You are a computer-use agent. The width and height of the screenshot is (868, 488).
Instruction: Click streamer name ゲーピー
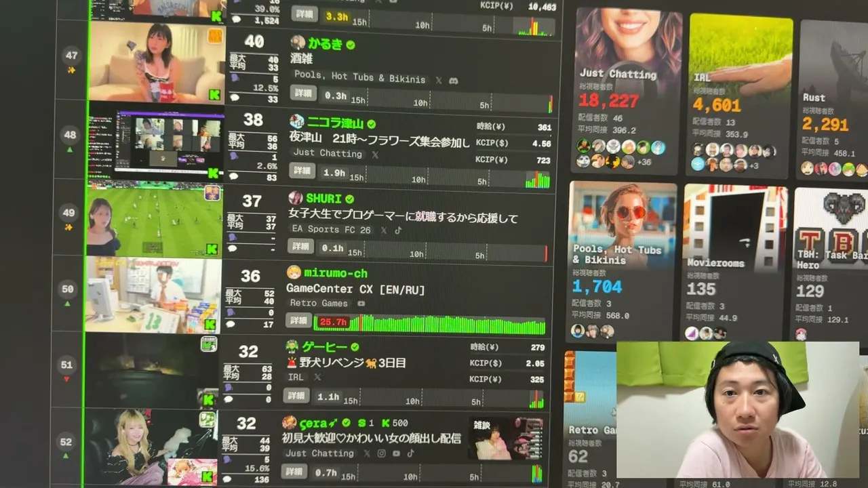tap(325, 347)
